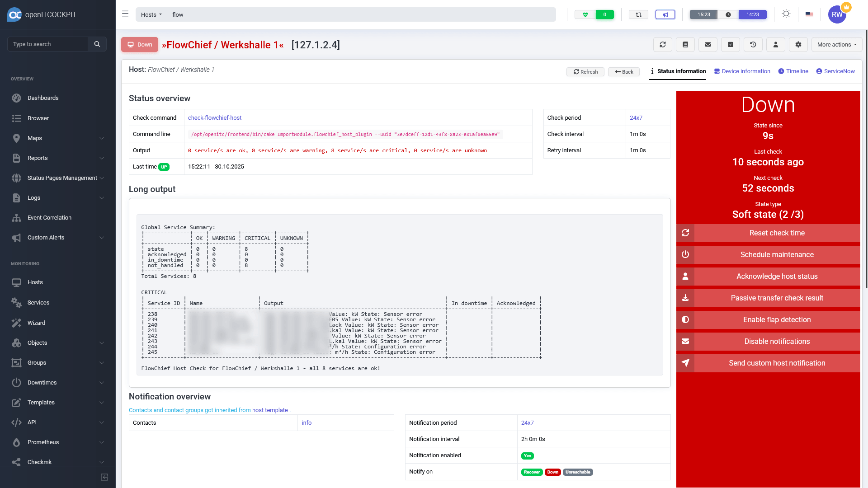Open the check-flowchief-host command link

[x=214, y=118]
